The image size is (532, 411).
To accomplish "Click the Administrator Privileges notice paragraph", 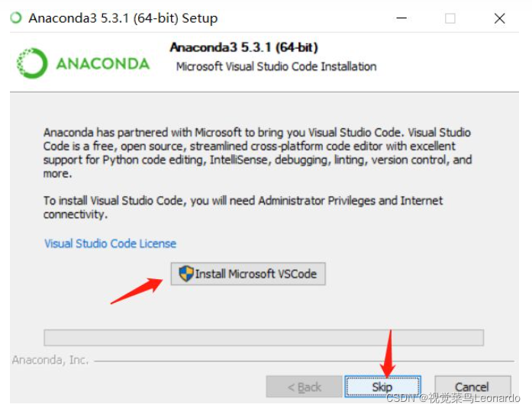I will click(x=243, y=207).
